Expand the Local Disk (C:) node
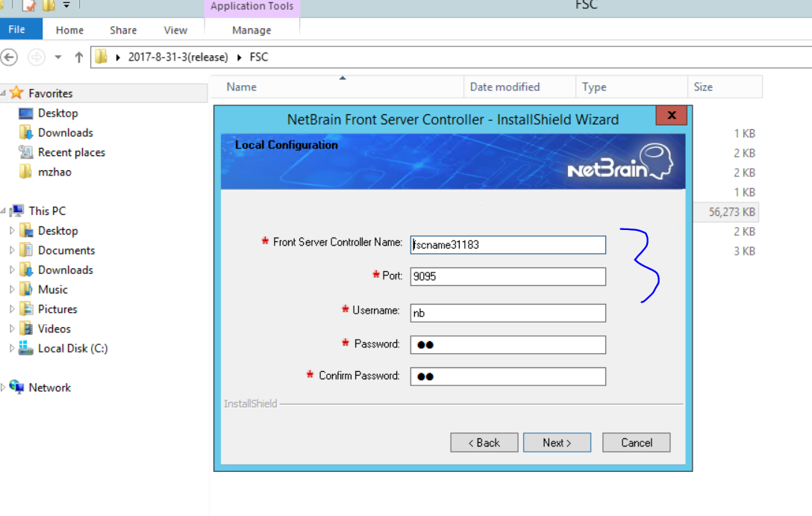 [x=12, y=349]
